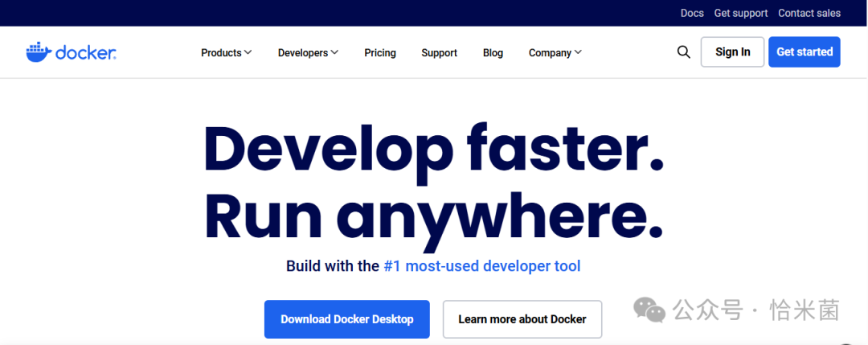This screenshot has height=345, width=868.
Task: Go to the Support menu item
Action: (439, 52)
